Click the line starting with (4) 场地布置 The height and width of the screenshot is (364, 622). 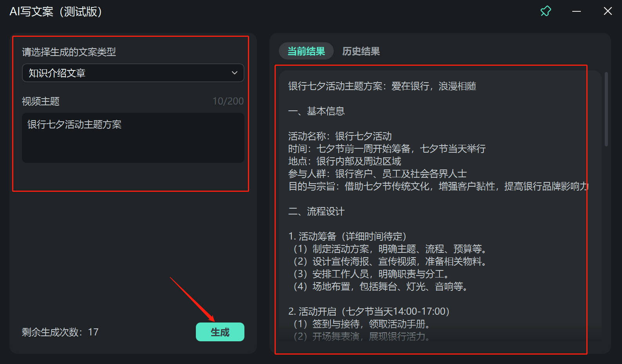click(381, 287)
